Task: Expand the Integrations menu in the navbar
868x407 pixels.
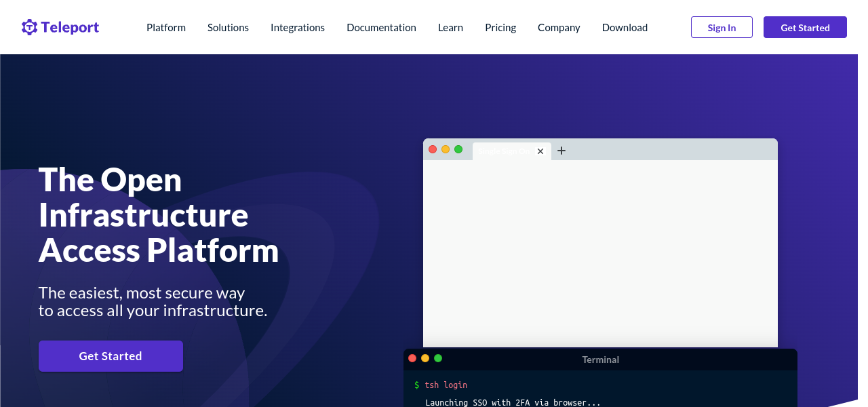Action: coord(297,28)
